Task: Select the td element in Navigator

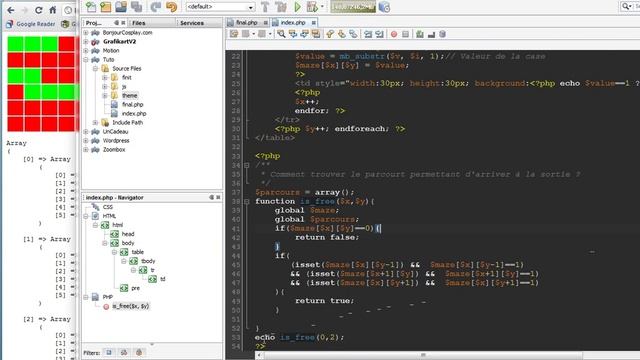Action: click(x=162, y=279)
